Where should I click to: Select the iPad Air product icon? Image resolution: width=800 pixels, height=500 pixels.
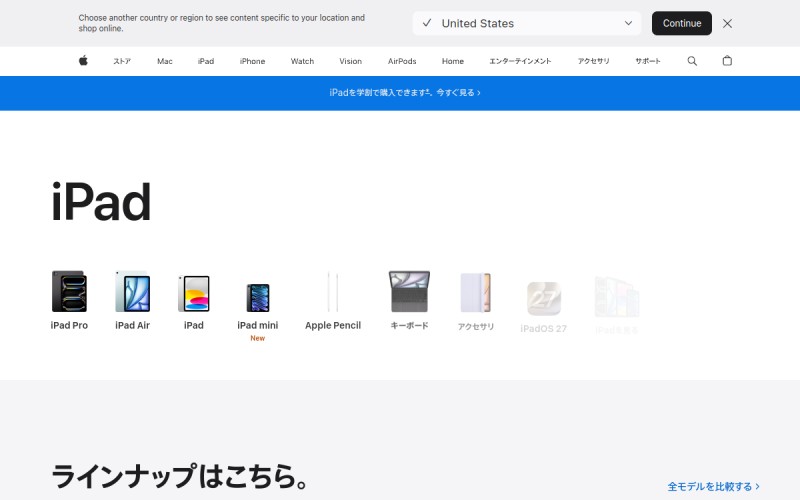click(133, 291)
